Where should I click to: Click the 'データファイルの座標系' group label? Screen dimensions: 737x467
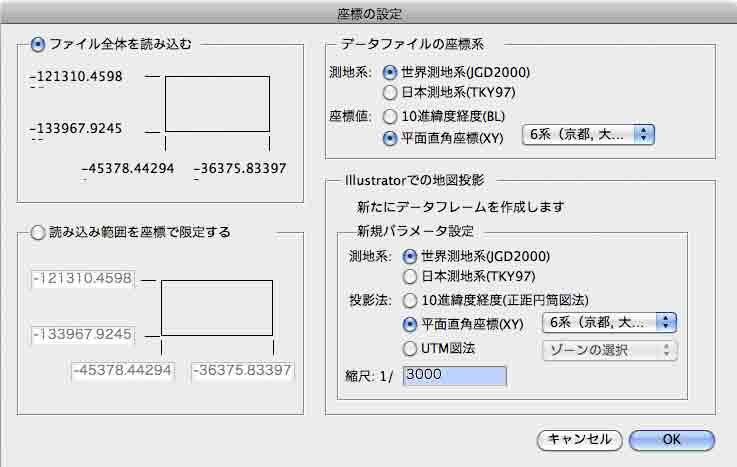point(412,44)
